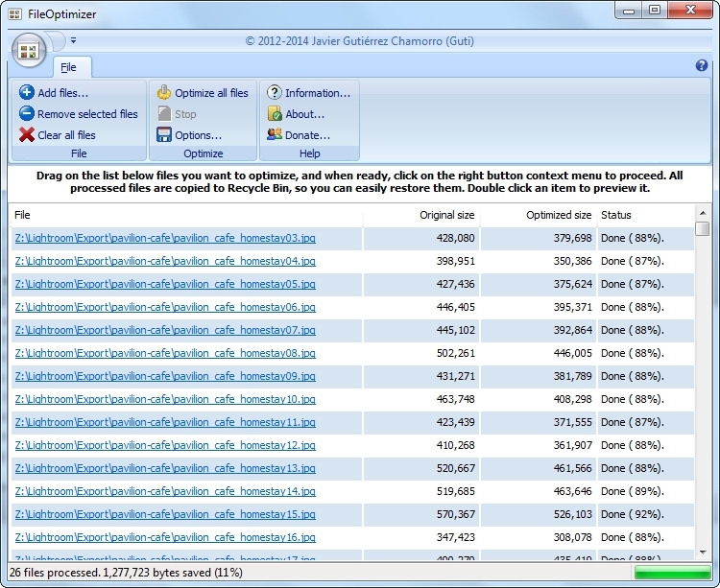Sort by the Original size column header
Viewport: 720px width, 588px height.
coord(421,215)
